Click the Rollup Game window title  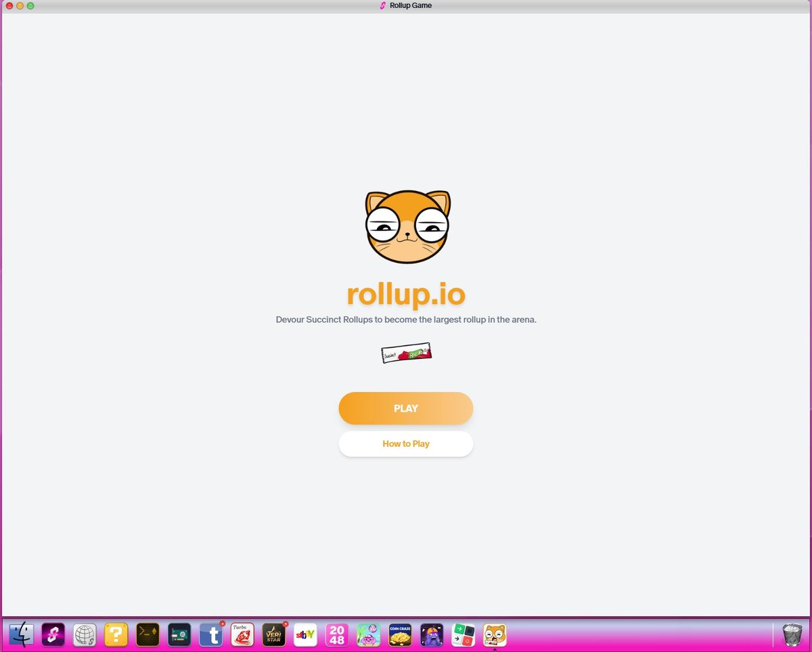tap(411, 5)
